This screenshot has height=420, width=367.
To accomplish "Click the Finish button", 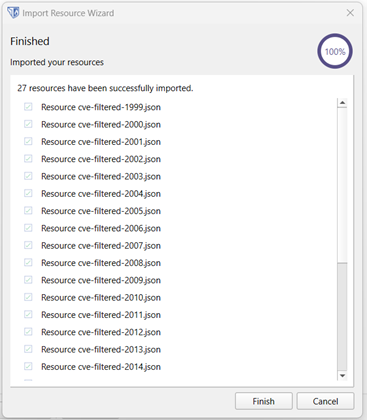I will tap(263, 401).
